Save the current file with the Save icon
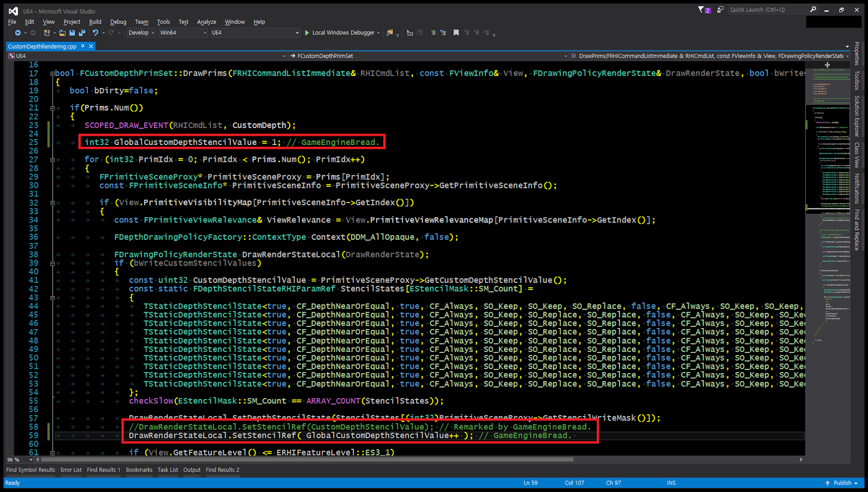This screenshot has width=868, height=492. click(x=72, y=33)
